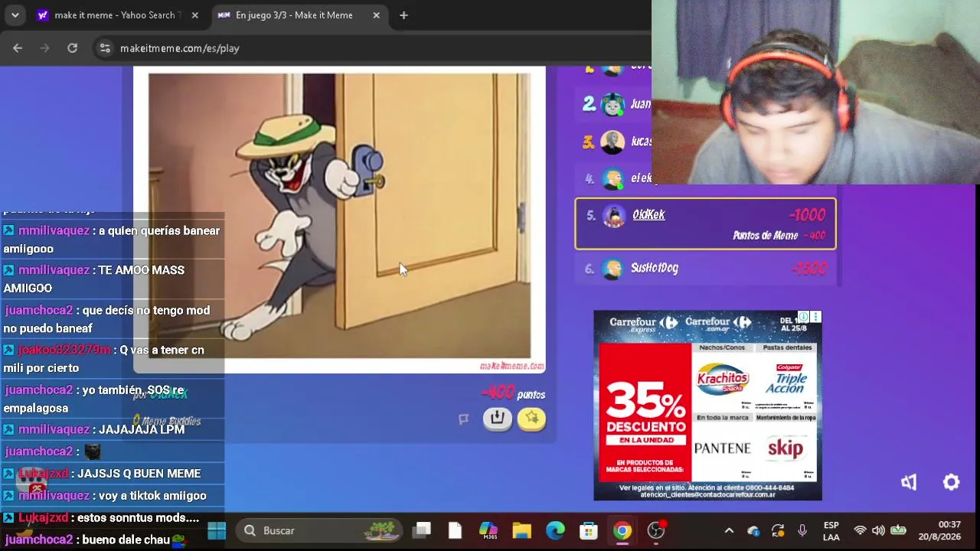Open the OldKek player name link
Image resolution: width=980 pixels, height=551 pixels.
click(648, 215)
